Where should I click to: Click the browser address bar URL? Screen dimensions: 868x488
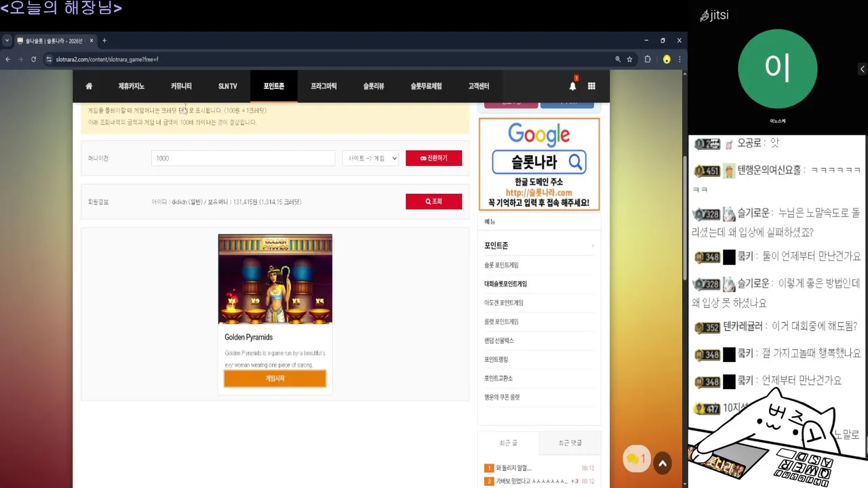(107, 60)
